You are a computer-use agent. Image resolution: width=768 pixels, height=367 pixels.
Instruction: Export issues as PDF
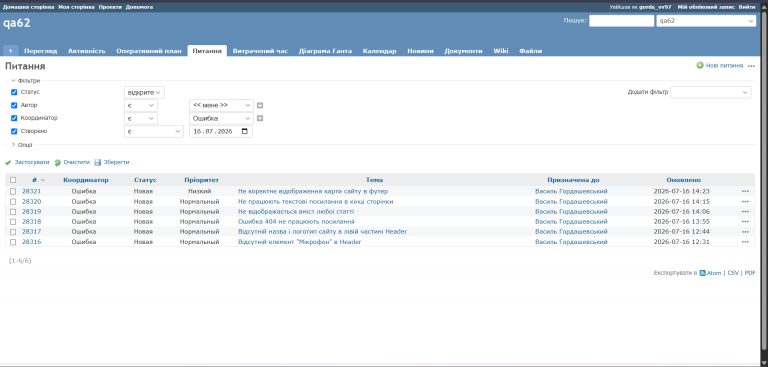click(x=750, y=273)
